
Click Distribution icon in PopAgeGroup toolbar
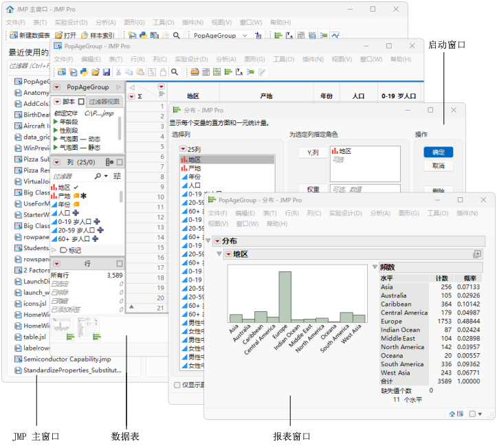tap(228, 72)
